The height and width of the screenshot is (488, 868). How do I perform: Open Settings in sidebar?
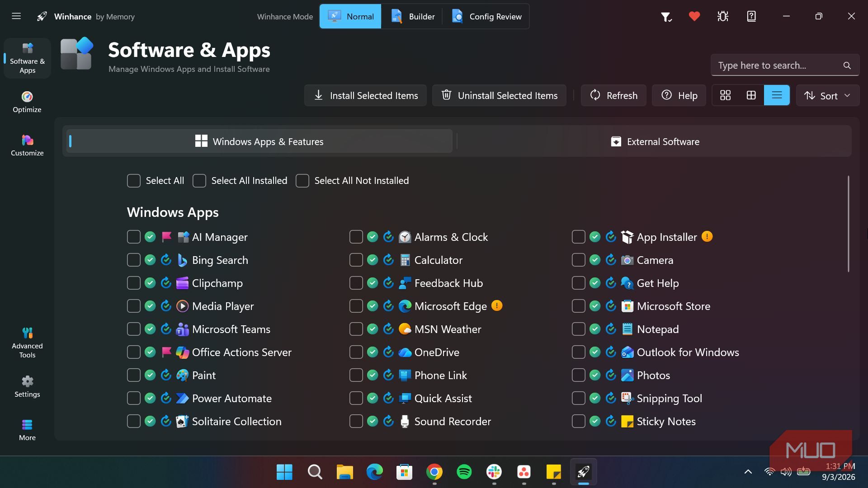pyautogui.click(x=27, y=387)
